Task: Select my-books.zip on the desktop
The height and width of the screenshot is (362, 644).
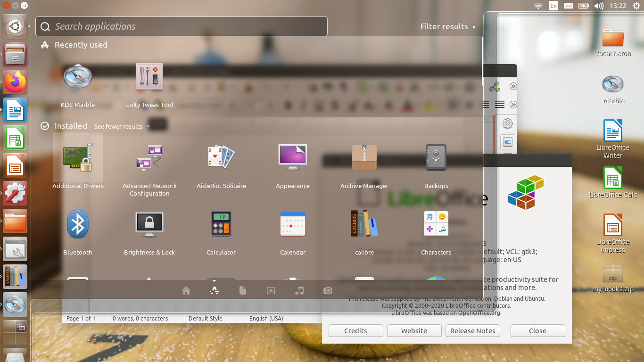Action: tap(613, 278)
